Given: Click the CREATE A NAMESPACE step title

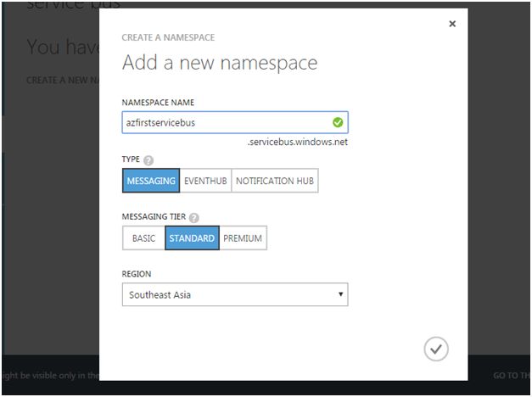Looking at the screenshot, I should [168, 37].
